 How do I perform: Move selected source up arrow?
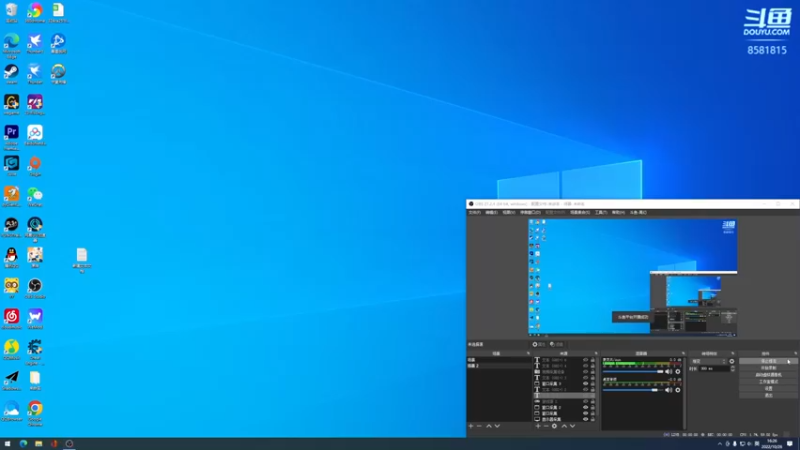click(564, 426)
